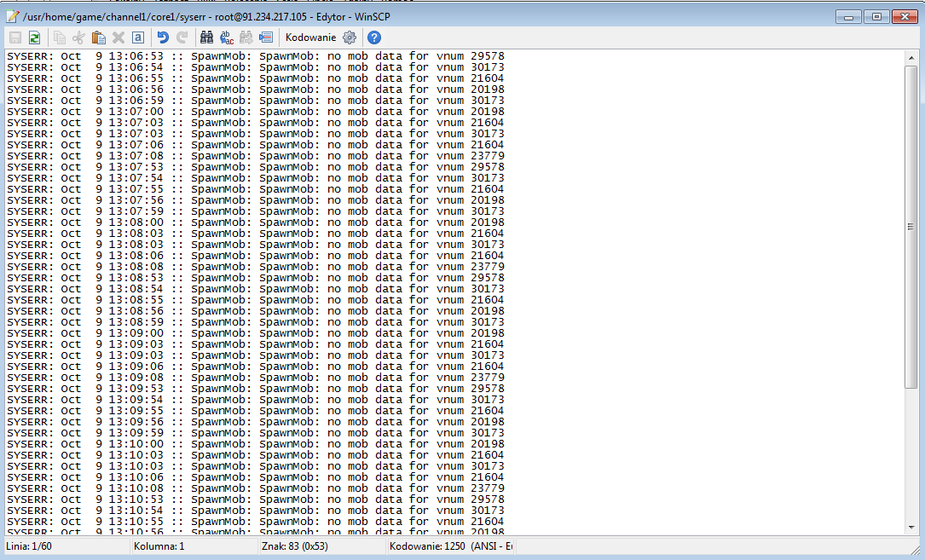Click the log line at 13:07:08 vnum 23779
Viewport: 925px width, 560px height.
point(256,156)
